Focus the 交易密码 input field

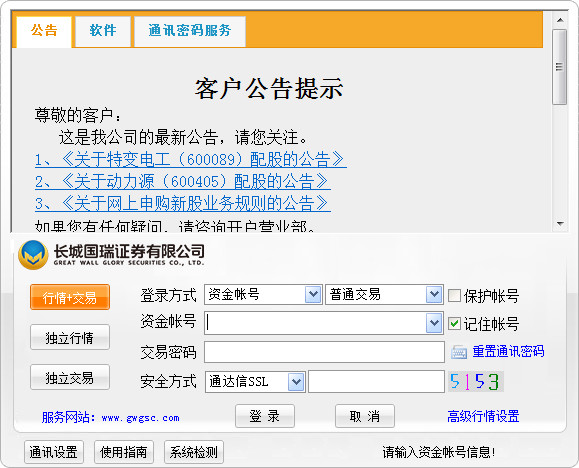click(324, 352)
